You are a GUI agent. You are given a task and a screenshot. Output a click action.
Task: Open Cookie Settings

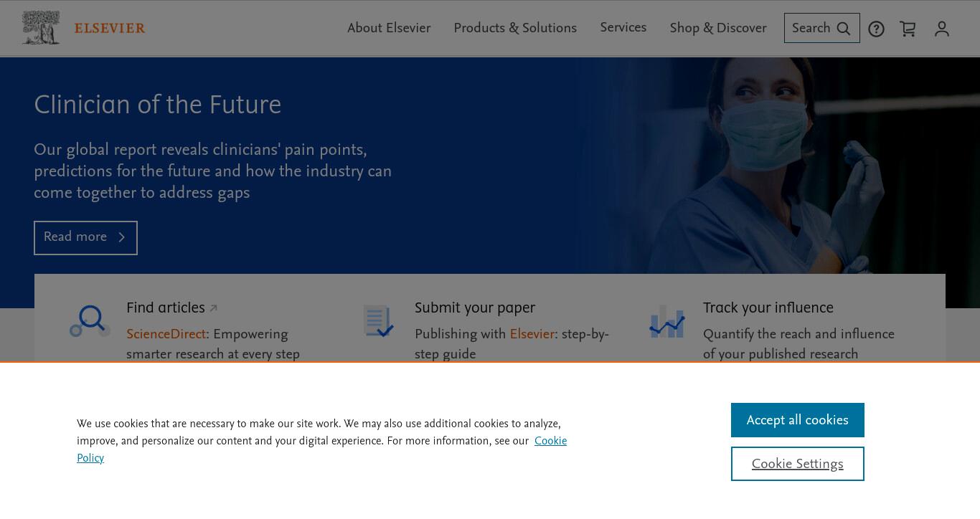pyautogui.click(x=797, y=464)
